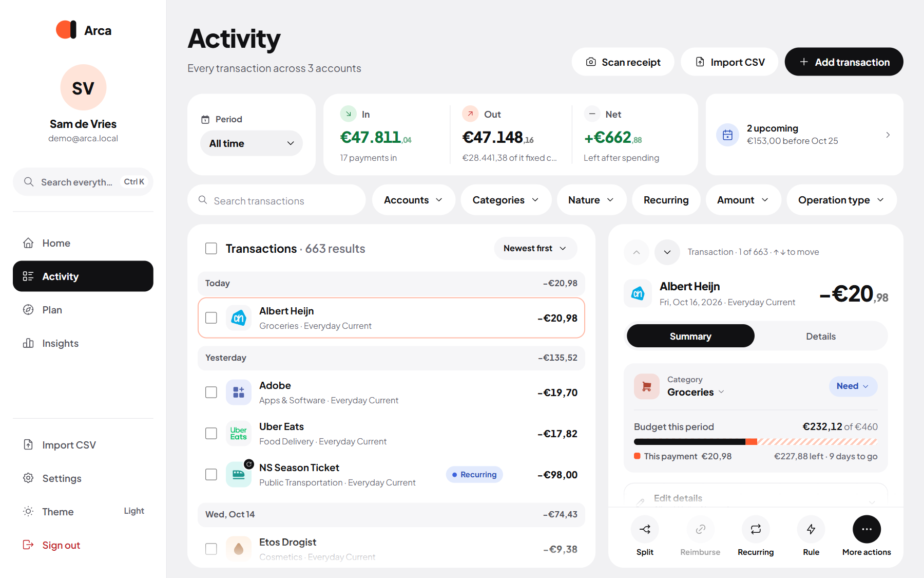Open the Accounts filter dropdown
The width and height of the screenshot is (924, 578).
(413, 200)
